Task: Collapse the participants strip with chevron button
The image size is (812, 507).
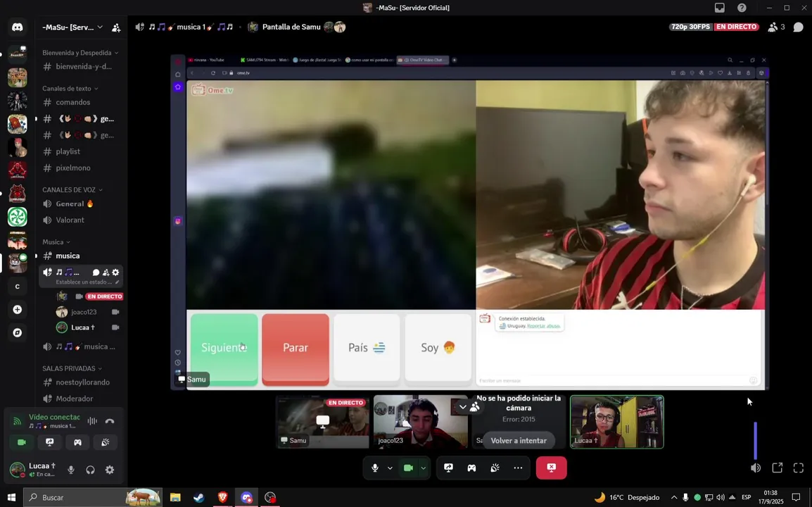Action: point(462,408)
